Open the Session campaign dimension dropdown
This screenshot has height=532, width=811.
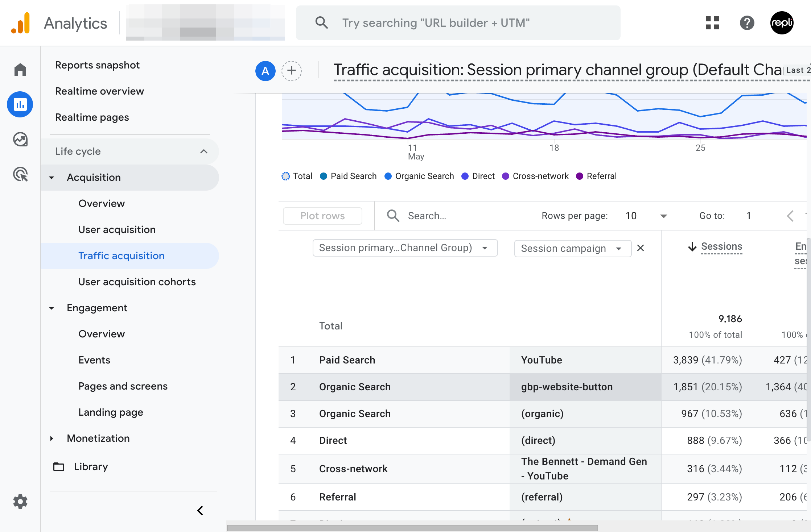(573, 248)
